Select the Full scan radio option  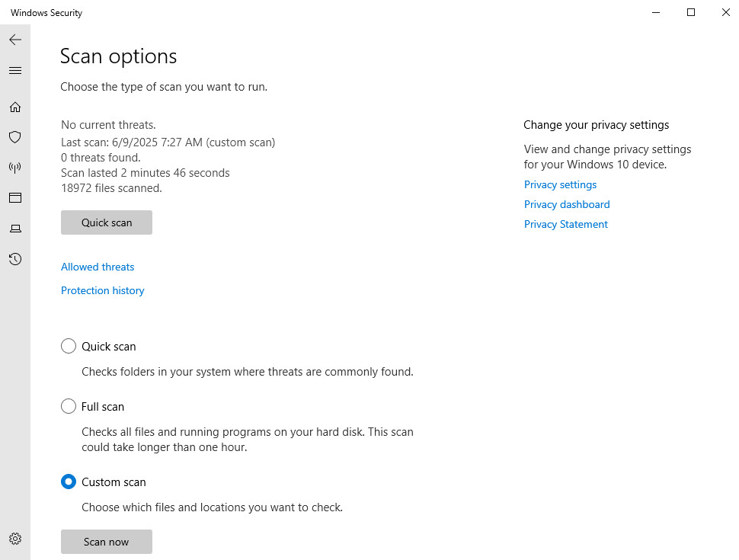pyautogui.click(x=69, y=406)
